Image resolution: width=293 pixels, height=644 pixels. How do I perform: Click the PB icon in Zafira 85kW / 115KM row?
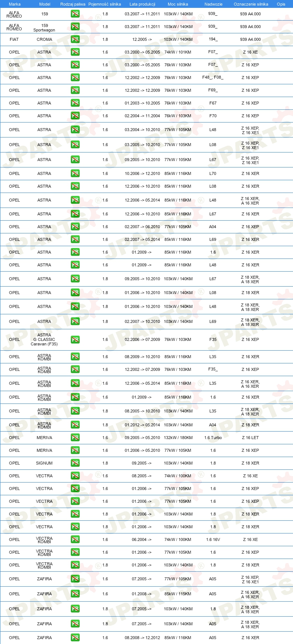coord(75,594)
